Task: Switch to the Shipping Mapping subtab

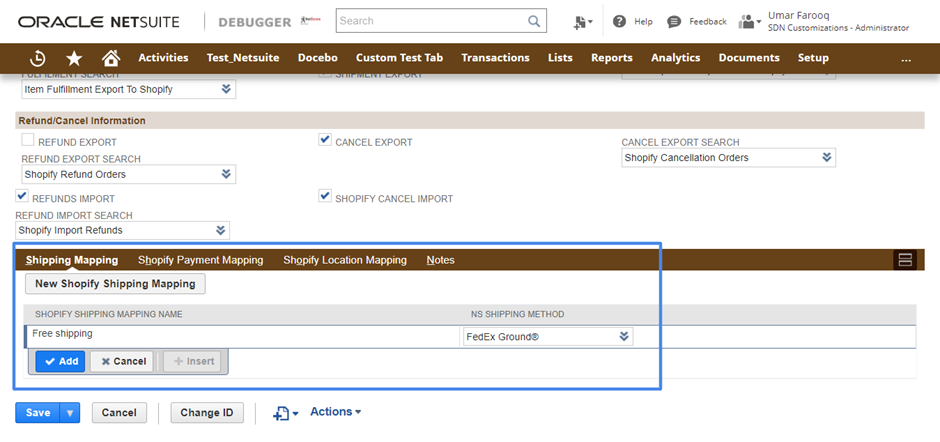Action: [x=72, y=260]
